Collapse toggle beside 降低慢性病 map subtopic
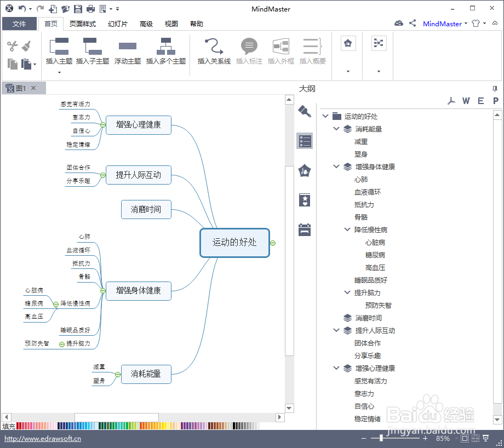This screenshot has height=448, width=504. coord(56,305)
